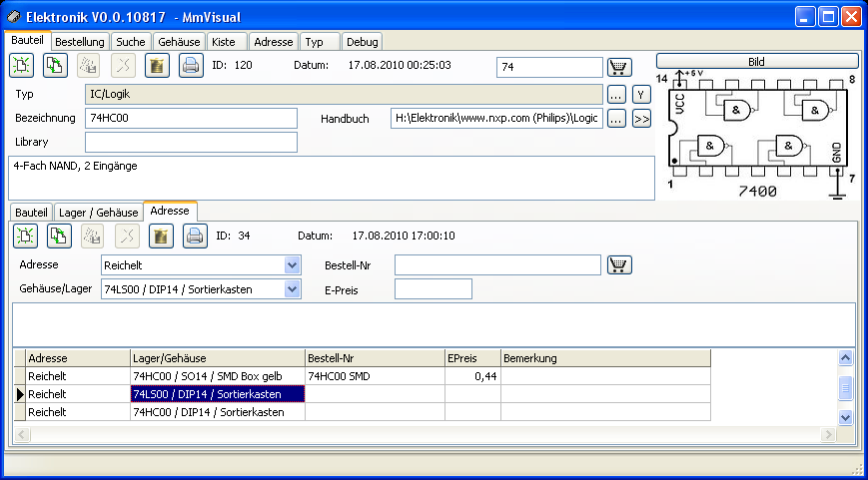Click the Bestell-Nr column header
The height and width of the screenshot is (480, 868).
click(375, 358)
